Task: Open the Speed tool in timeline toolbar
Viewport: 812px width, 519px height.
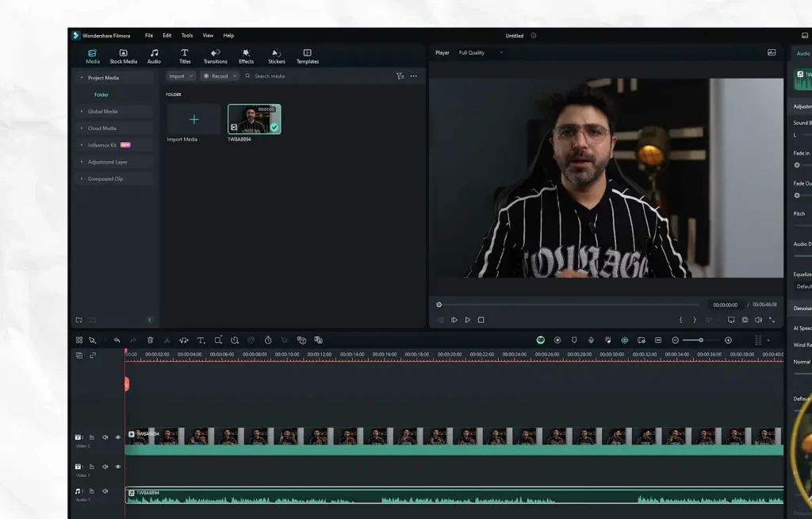Action: point(235,340)
